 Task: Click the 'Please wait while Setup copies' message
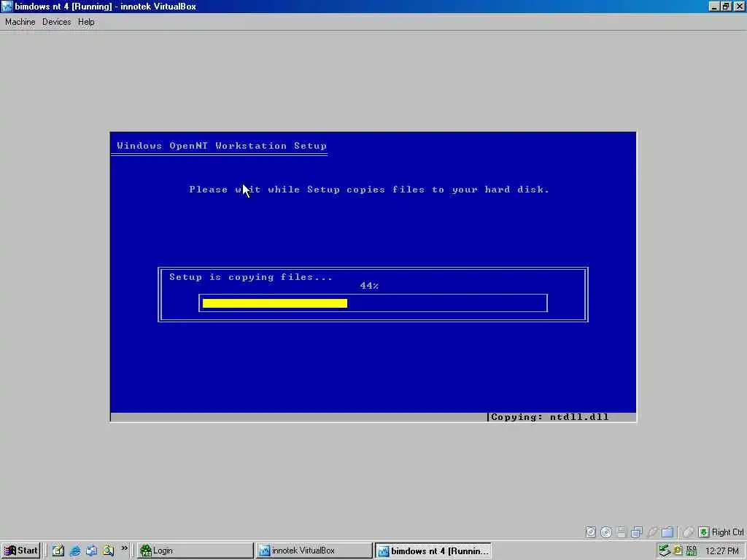(369, 190)
